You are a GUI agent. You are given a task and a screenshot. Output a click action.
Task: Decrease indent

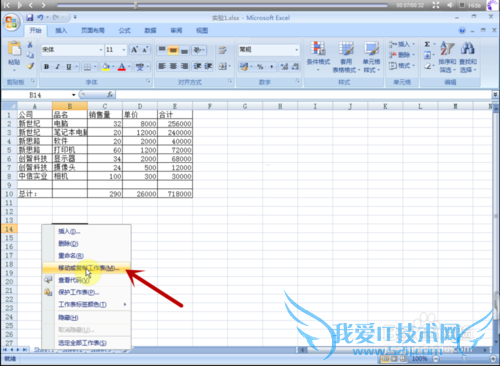[197, 66]
